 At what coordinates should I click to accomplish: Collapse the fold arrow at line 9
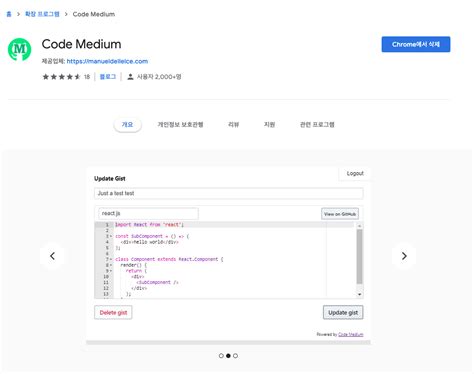coord(111,271)
